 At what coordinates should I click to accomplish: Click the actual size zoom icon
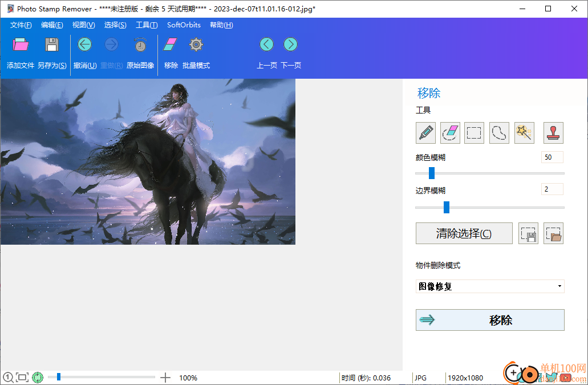coord(8,378)
